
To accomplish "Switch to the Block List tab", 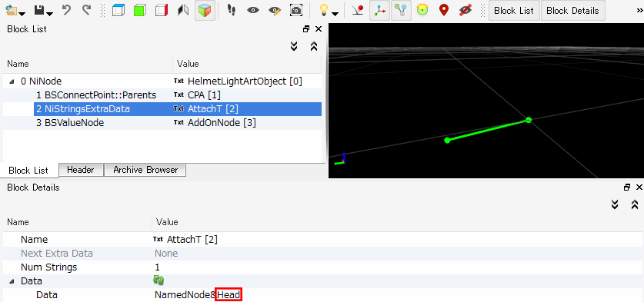I will tap(28, 171).
